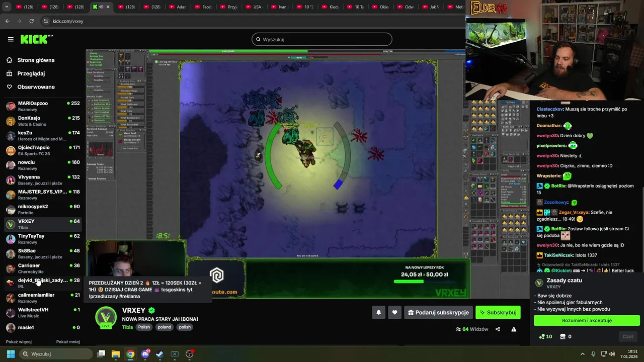Open the chat shop icon showing 0
Screen dimensions: 644x362
tap(566, 337)
